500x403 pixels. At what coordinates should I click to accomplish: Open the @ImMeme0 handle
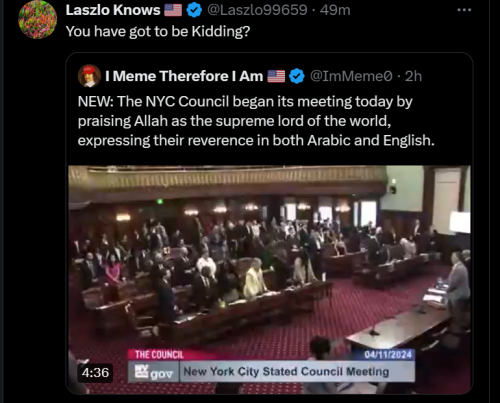pyautogui.click(x=351, y=76)
